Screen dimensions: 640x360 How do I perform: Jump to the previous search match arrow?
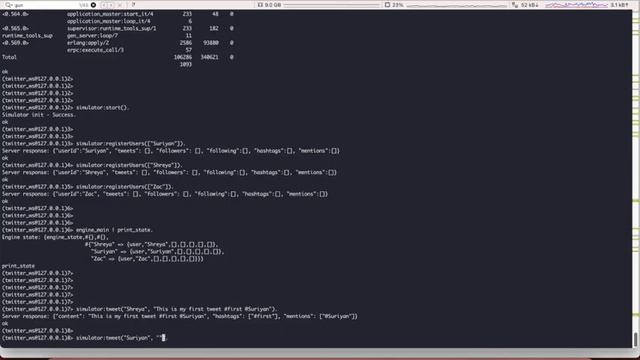[x=104, y=5]
